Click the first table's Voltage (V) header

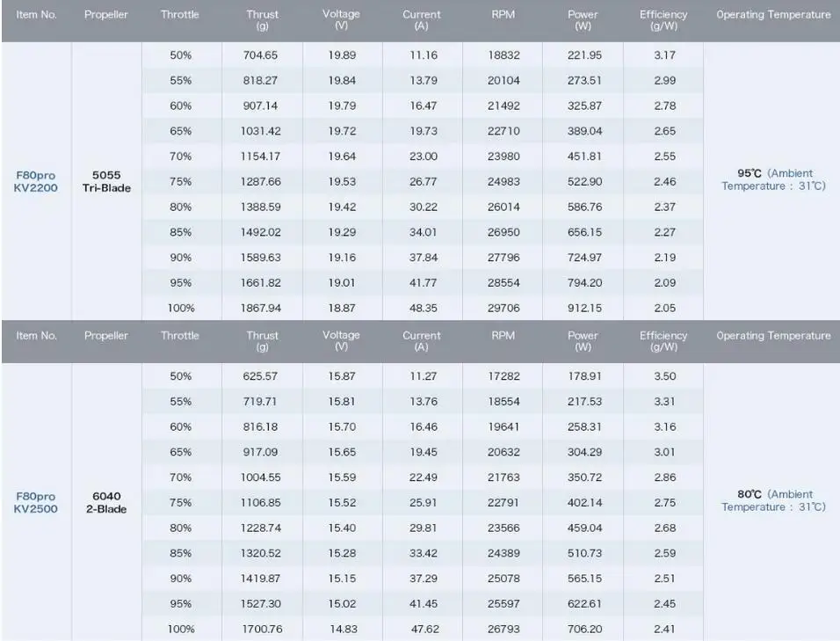coord(341,20)
